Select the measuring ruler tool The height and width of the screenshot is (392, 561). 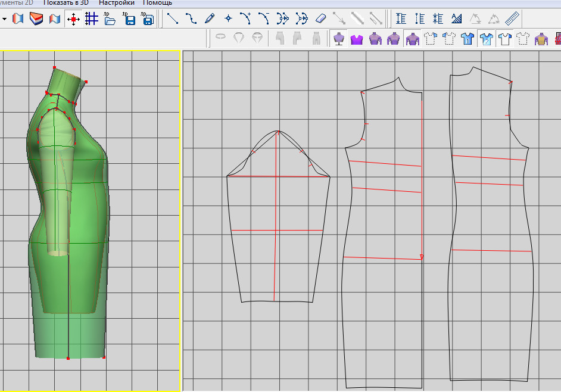512,18
